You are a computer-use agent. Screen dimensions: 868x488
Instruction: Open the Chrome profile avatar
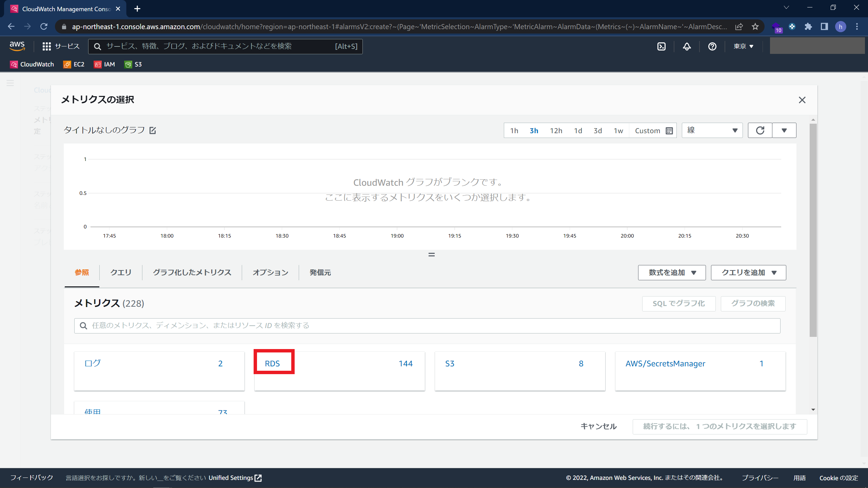tap(841, 26)
